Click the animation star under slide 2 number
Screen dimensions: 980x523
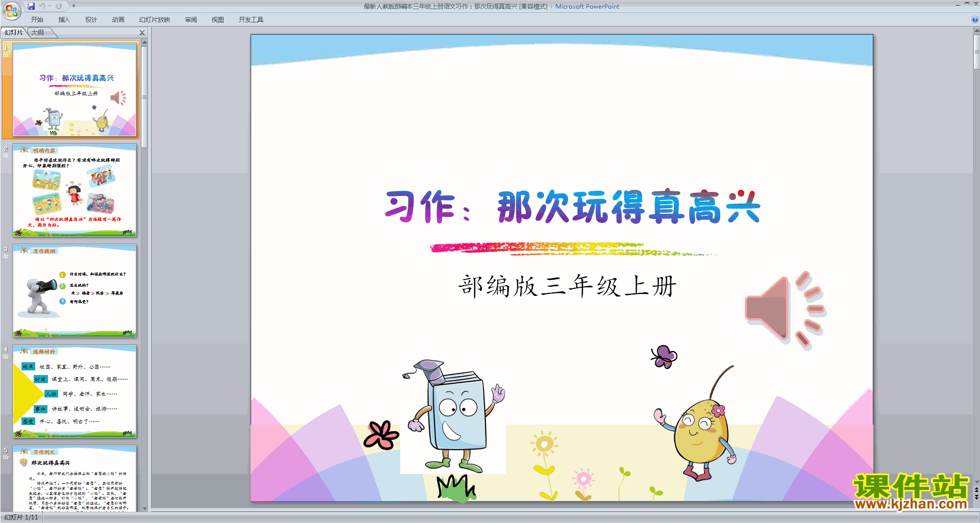(x=6, y=155)
